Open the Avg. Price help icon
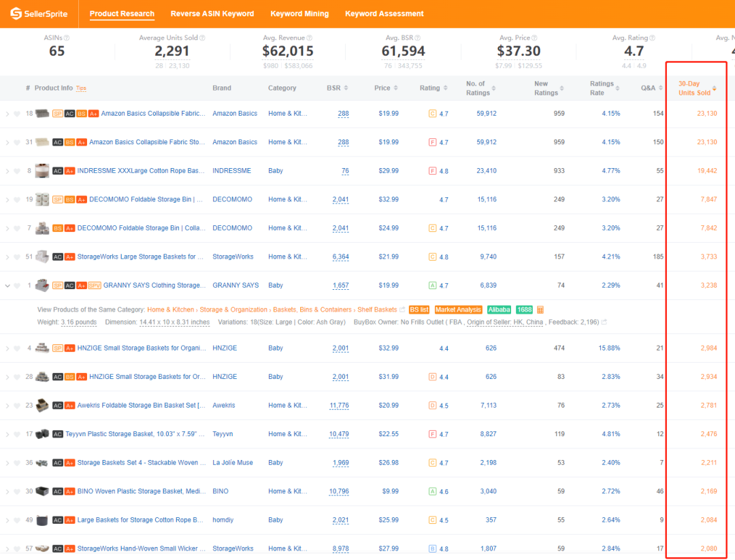 534,38
